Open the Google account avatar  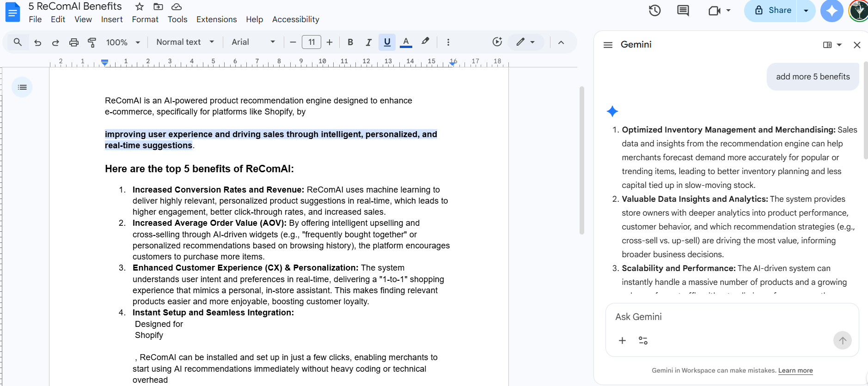pos(859,11)
